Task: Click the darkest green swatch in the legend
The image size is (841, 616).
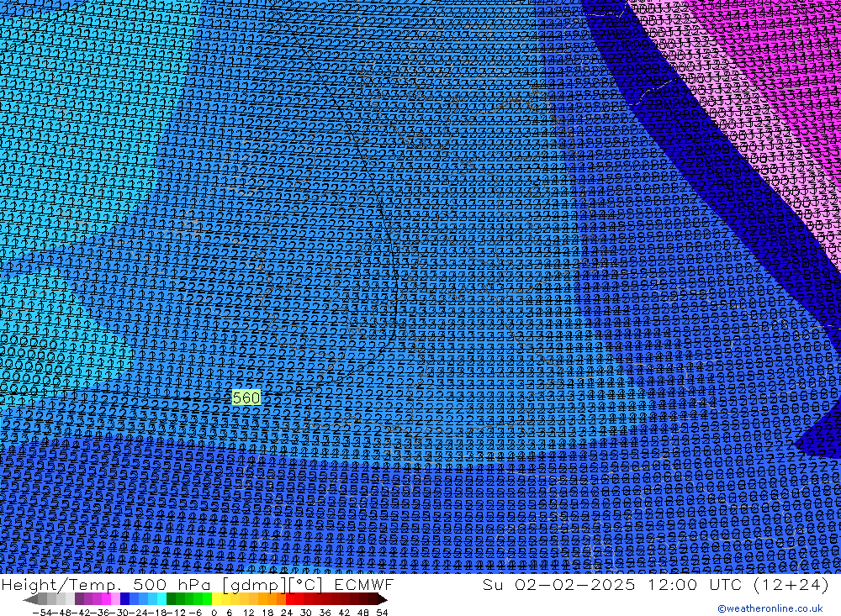Action: tap(171, 600)
